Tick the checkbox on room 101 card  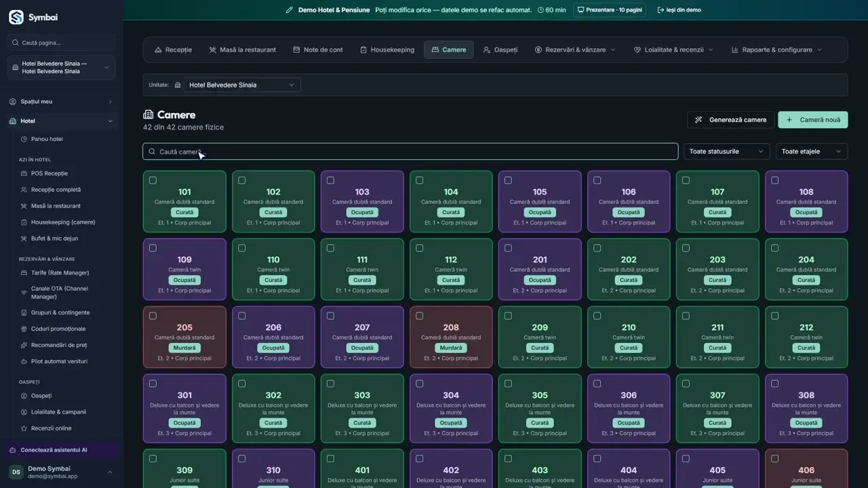[153, 180]
